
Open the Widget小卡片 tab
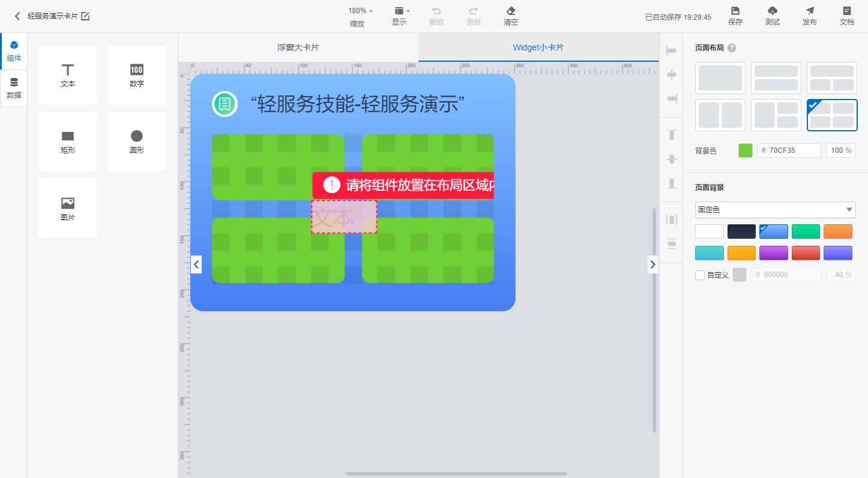pyautogui.click(x=538, y=47)
